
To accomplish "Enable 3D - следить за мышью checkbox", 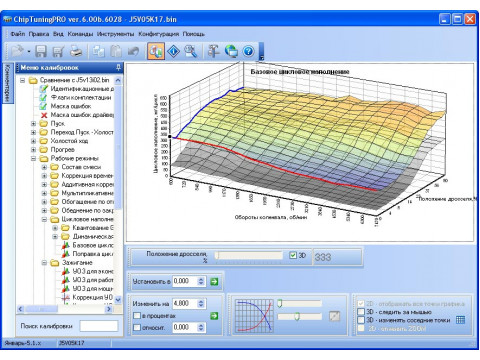I will tap(361, 312).
